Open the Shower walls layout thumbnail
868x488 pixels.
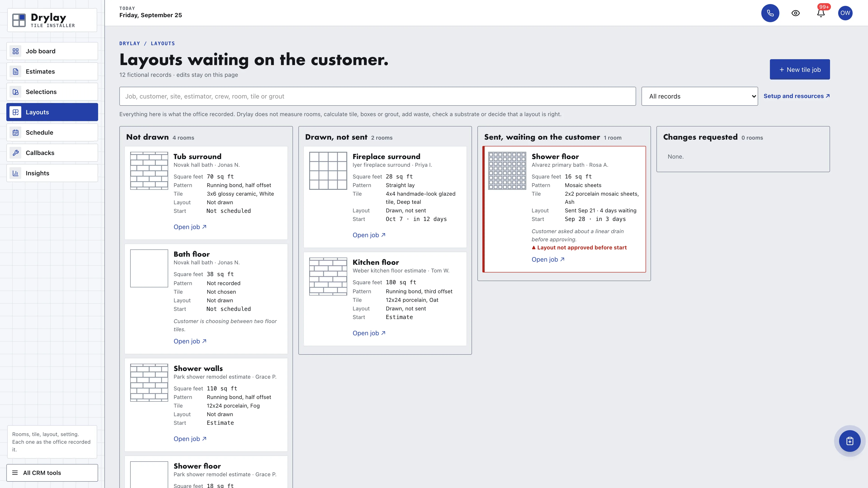149,382
